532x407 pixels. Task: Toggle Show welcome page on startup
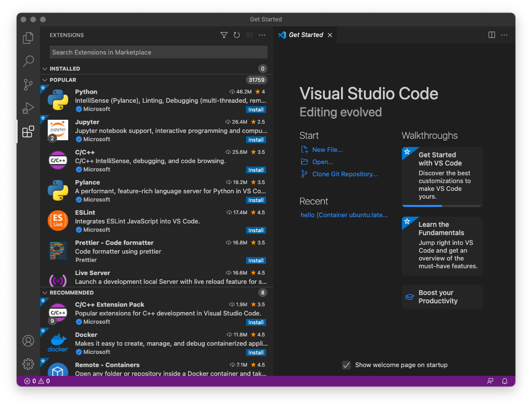pos(346,365)
